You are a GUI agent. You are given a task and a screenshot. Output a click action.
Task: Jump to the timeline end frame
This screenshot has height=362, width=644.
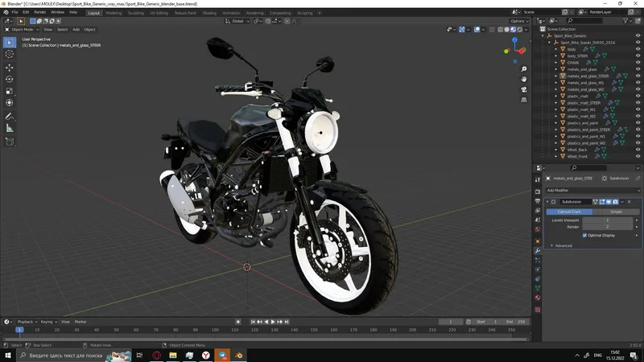[x=287, y=322]
